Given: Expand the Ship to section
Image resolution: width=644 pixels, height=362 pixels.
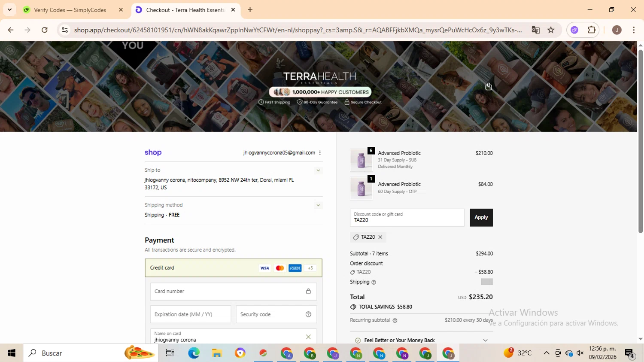Looking at the screenshot, I should coord(318,170).
